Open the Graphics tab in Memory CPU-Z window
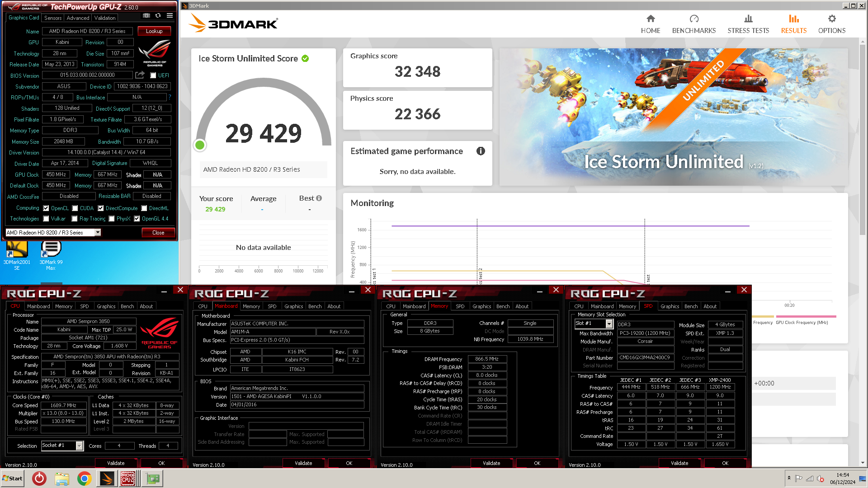Viewport: 868px width, 488px height. click(482, 306)
